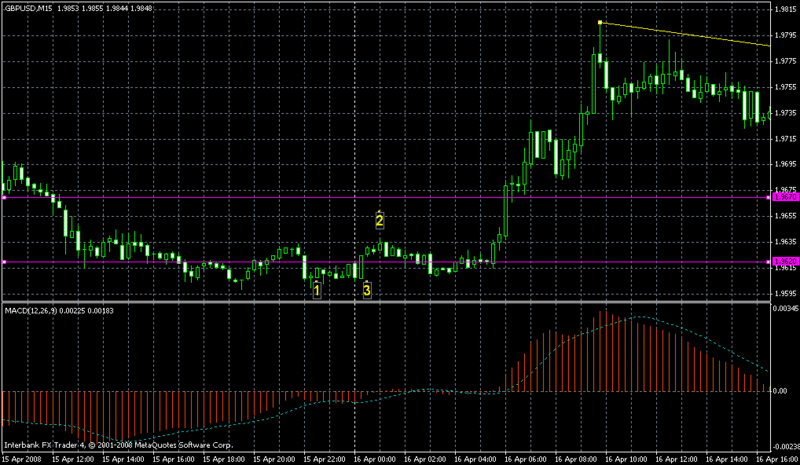Click the 1.9655 price axis label

786,216
